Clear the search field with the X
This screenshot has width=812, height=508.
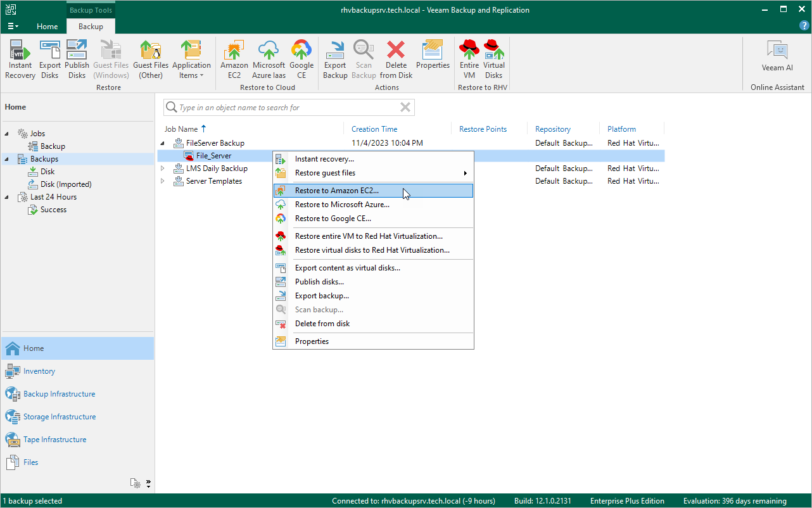405,108
